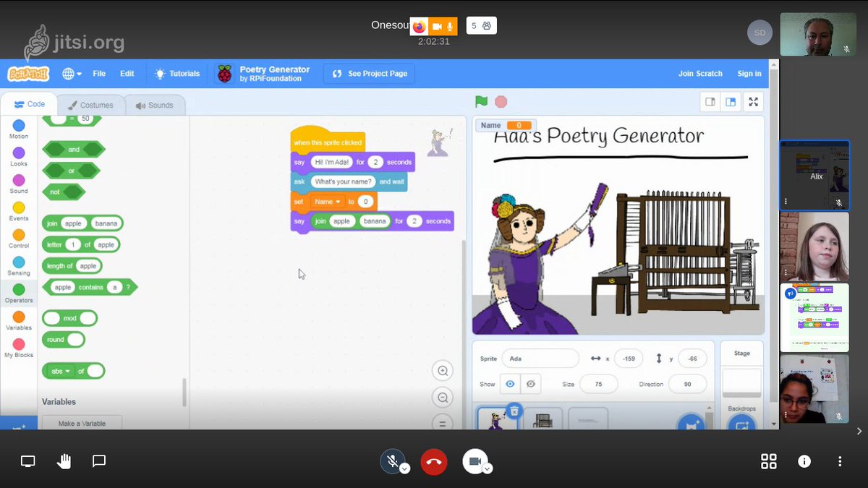Screen dimensions: 868x488
Task: Select the Variables block category
Action: coord(19,321)
